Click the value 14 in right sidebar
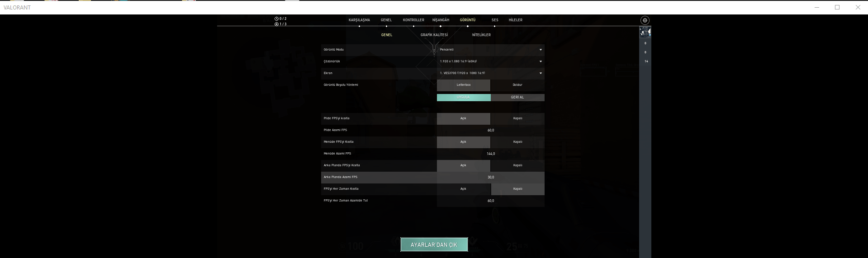Viewport: 868px width, 258px height. point(646,61)
